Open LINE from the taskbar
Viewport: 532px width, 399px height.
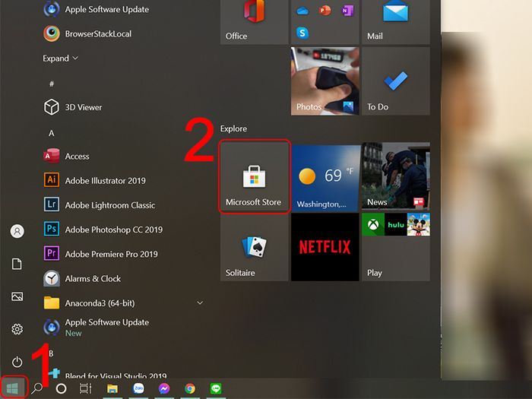tap(216, 388)
